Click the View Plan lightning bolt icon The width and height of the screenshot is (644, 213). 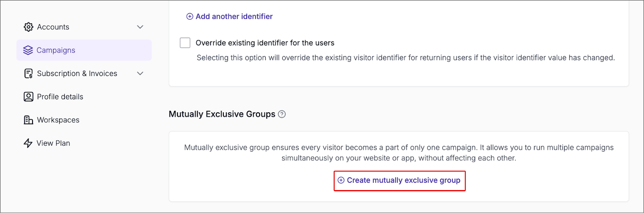[28, 143]
